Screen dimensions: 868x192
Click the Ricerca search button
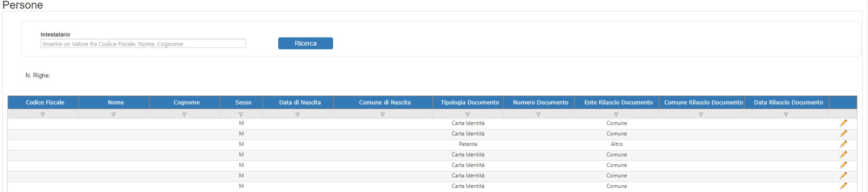(x=305, y=43)
